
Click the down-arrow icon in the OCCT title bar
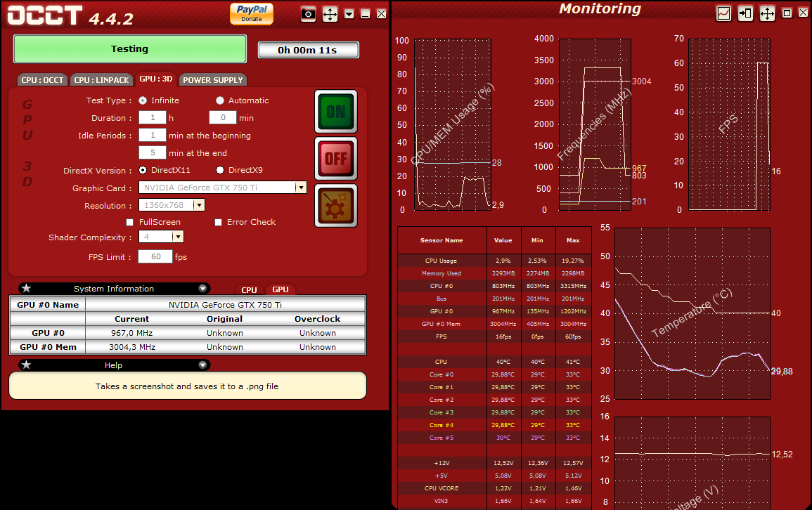pos(349,14)
